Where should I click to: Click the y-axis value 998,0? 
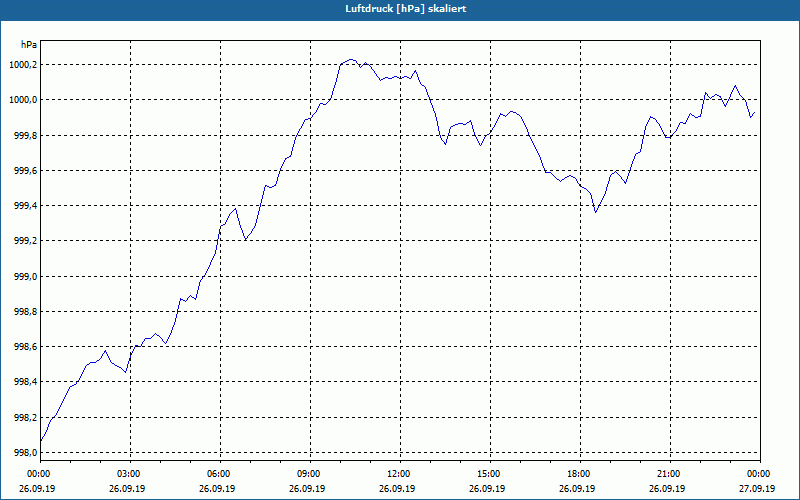click(25, 453)
